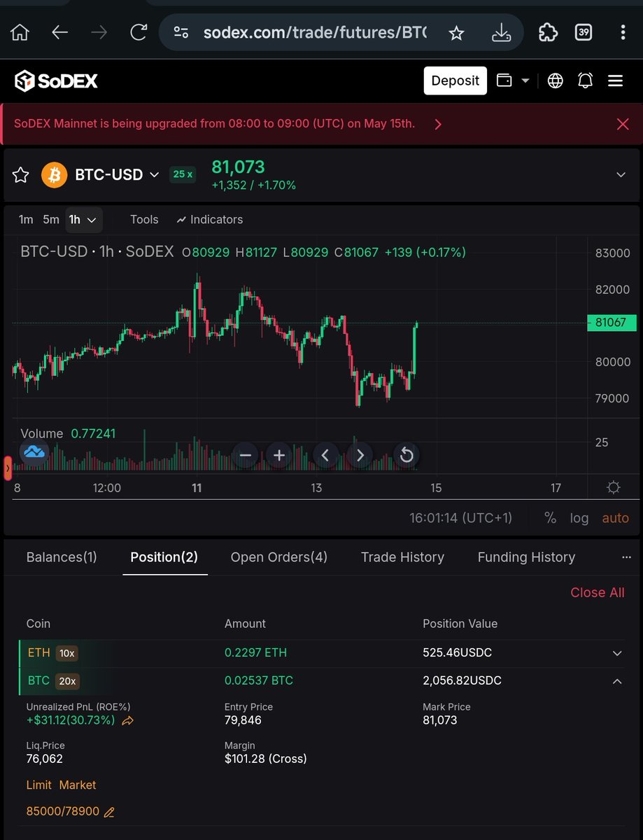Open the language globe icon
Viewport: 643px width, 840px height.
[556, 81]
